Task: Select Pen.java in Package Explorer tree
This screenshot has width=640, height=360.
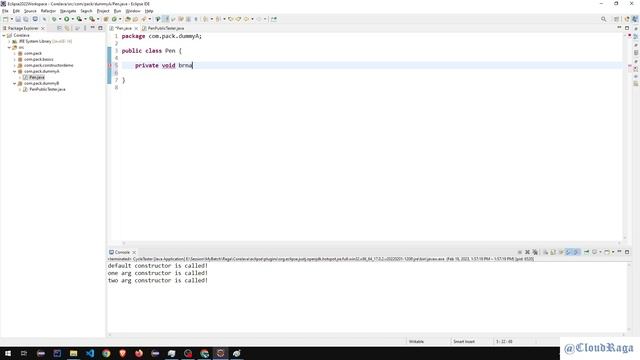Action: [36, 77]
